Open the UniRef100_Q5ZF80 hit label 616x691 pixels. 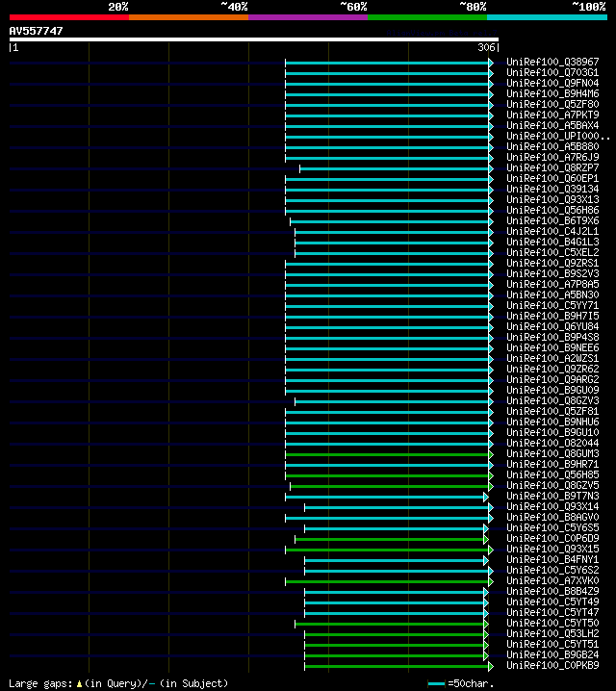coord(552,104)
